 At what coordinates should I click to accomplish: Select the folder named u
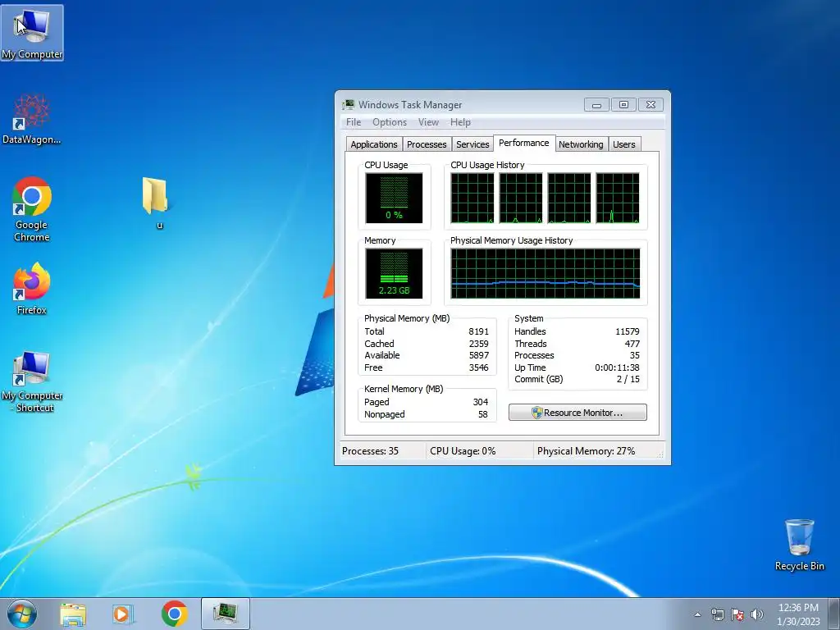tap(157, 203)
